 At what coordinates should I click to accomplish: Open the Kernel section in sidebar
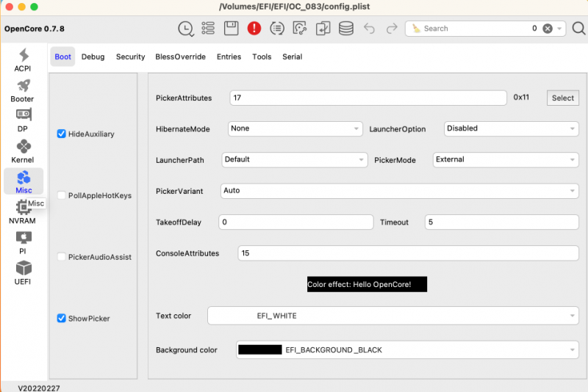[23, 151]
